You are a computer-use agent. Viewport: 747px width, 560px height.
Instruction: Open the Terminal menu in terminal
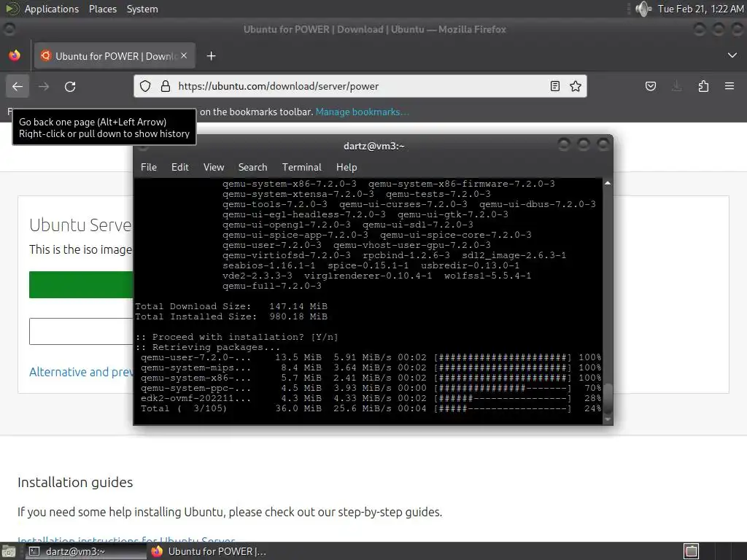tap(301, 167)
